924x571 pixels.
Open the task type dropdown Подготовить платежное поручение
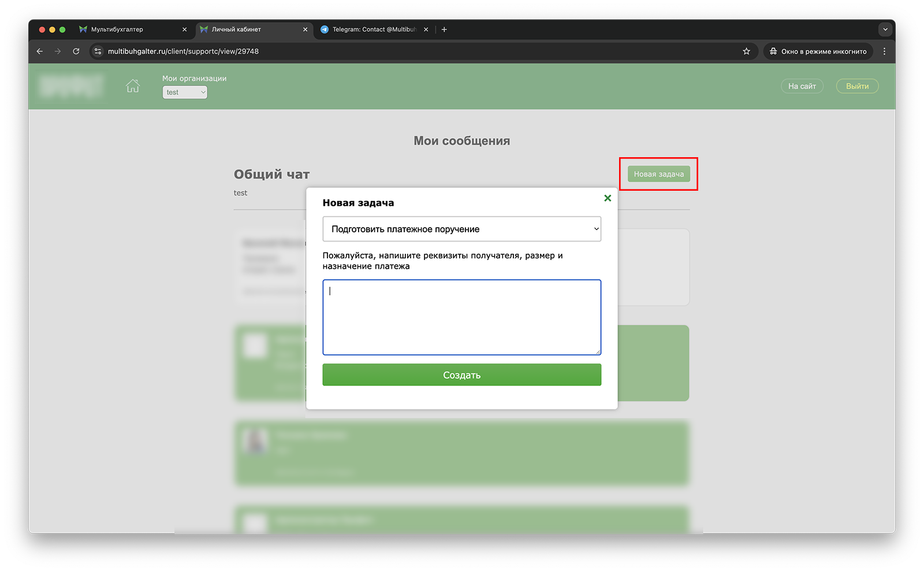pyautogui.click(x=461, y=229)
